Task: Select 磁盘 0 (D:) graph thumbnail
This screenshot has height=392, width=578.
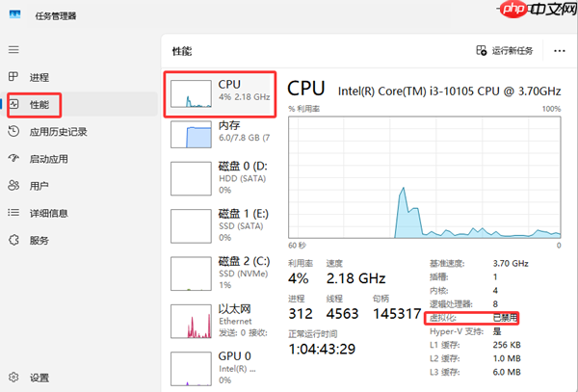Action: (191, 179)
